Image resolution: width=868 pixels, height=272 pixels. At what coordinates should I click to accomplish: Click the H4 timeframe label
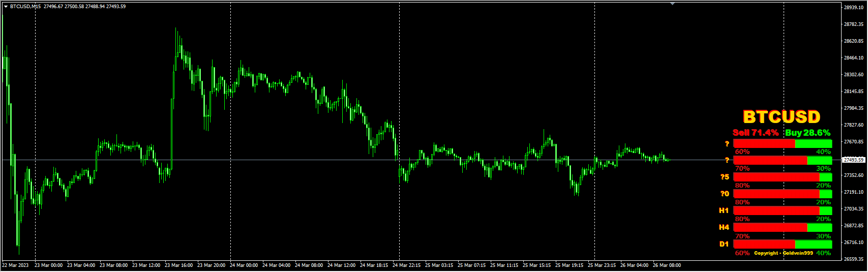(724, 227)
